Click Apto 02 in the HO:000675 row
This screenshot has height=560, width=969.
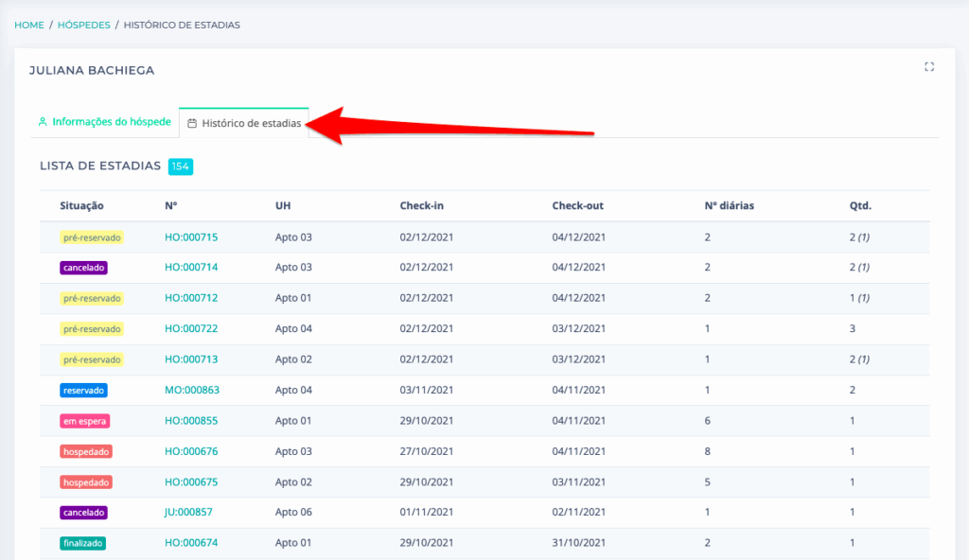click(x=293, y=482)
